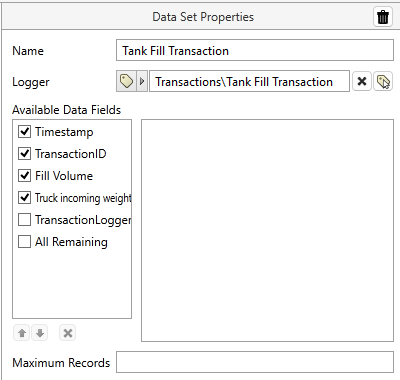
Task: Uncheck the Timestamp data field
Action: [24, 132]
